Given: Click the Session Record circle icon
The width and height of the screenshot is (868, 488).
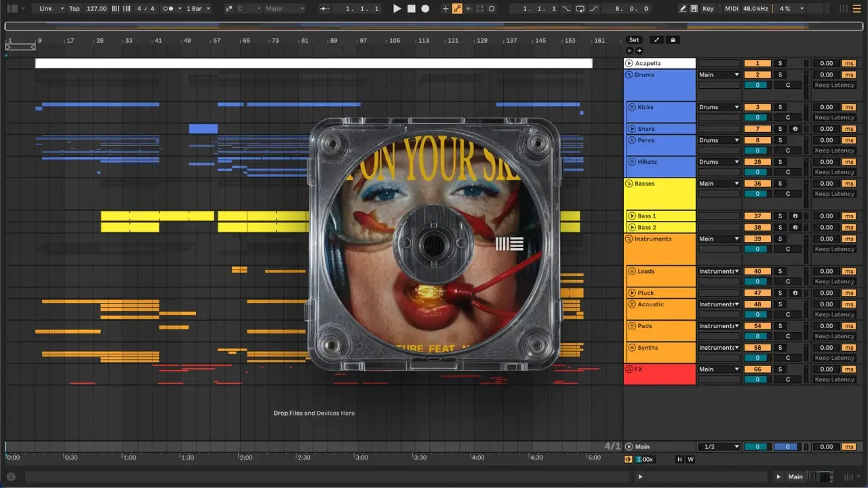Looking at the screenshot, I should tap(492, 9).
